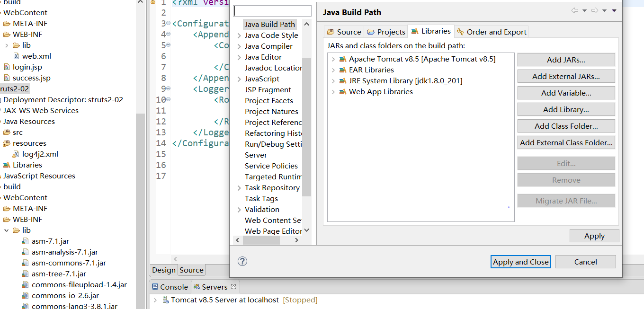Click the login.jsp file icon

(7, 67)
